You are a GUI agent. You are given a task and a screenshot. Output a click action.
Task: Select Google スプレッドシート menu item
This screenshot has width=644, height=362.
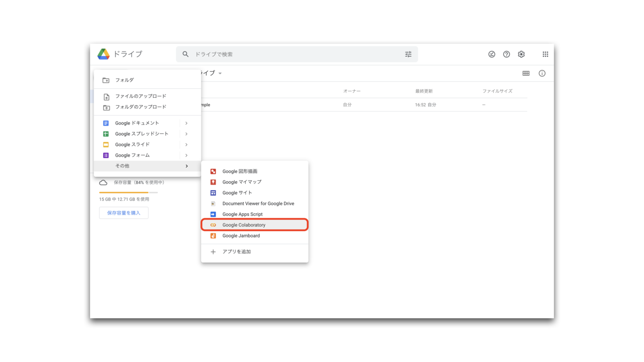pyautogui.click(x=148, y=134)
